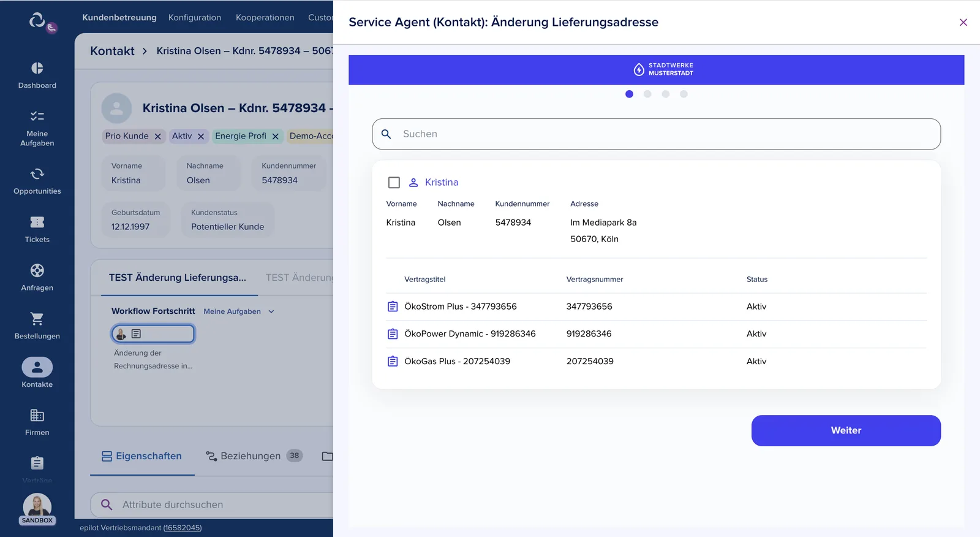Click contract icon for ÖkoGas Plus
980x537 pixels.
(x=393, y=361)
